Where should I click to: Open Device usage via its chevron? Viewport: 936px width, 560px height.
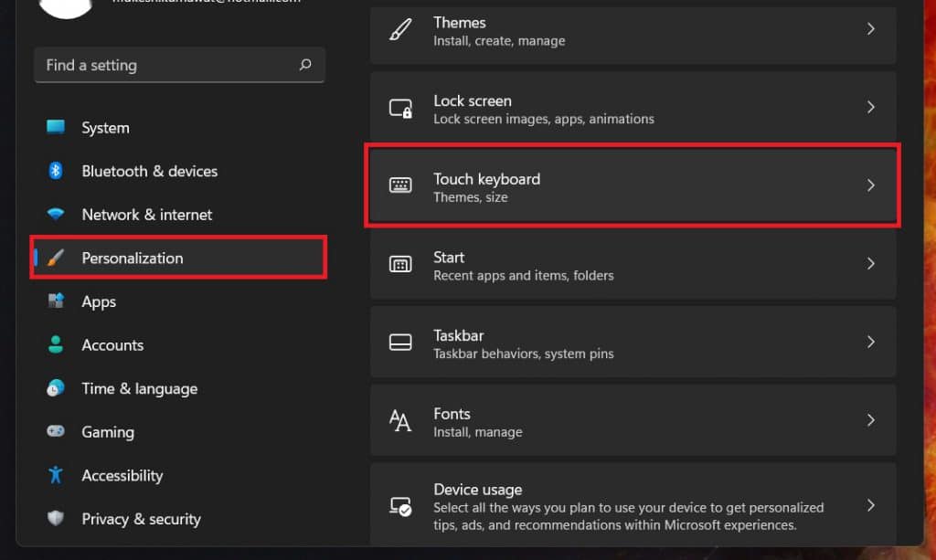[x=871, y=506]
